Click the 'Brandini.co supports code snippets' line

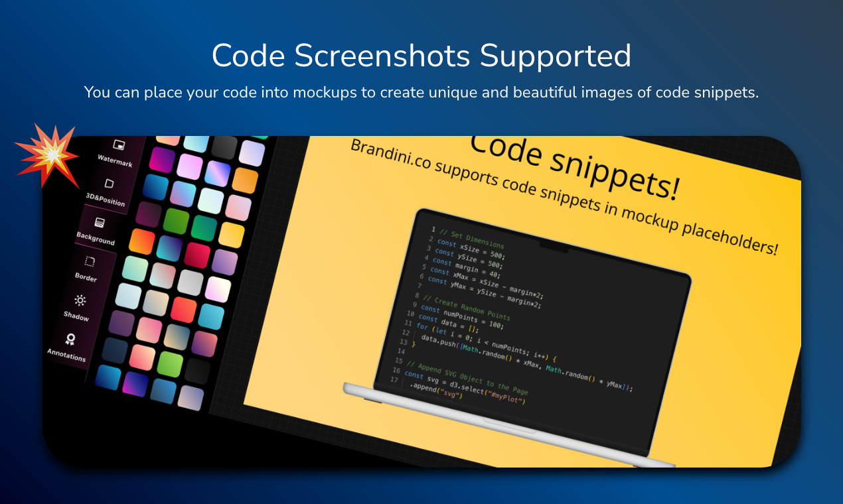click(x=564, y=197)
